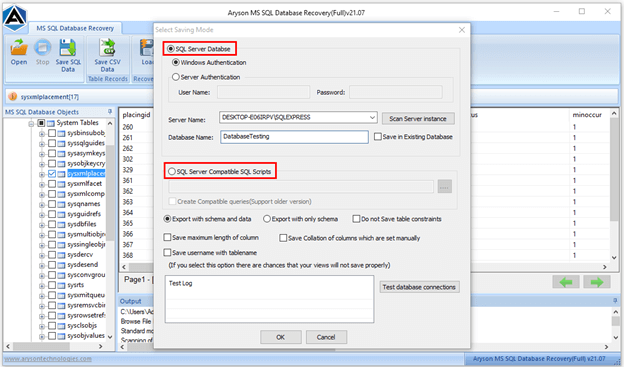This screenshot has height=367, width=624.
Task: Click the Stop toolbar icon
Action: [x=42, y=48]
